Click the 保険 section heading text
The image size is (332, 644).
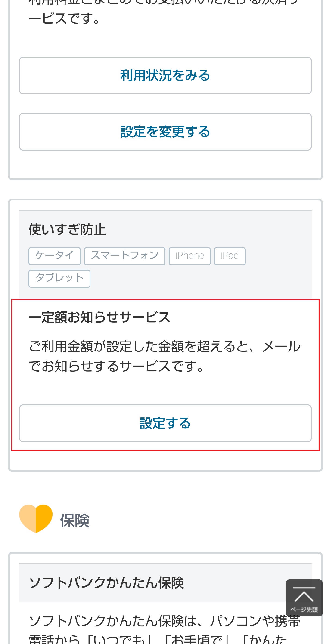75,521
